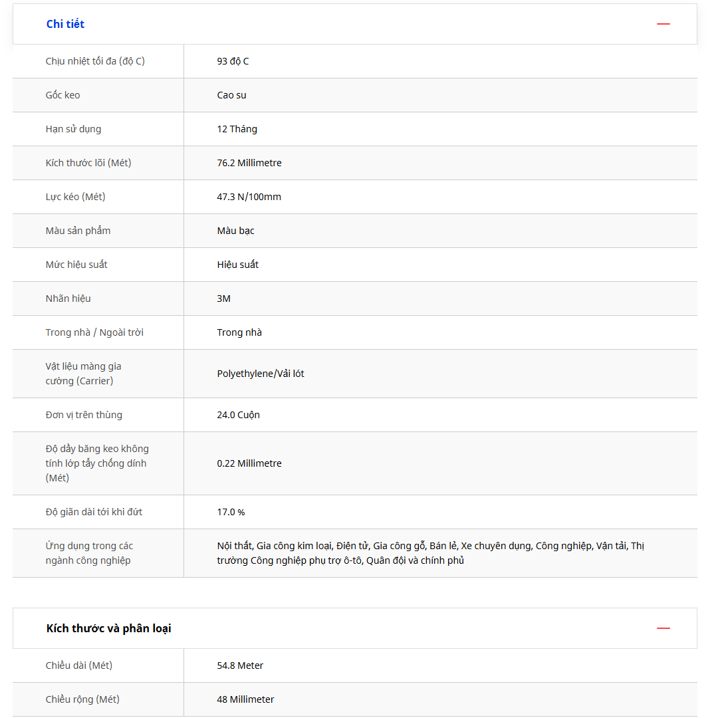Collapse Kích thước và phân loại minus icon
This screenshot has width=728, height=718.
click(x=663, y=628)
